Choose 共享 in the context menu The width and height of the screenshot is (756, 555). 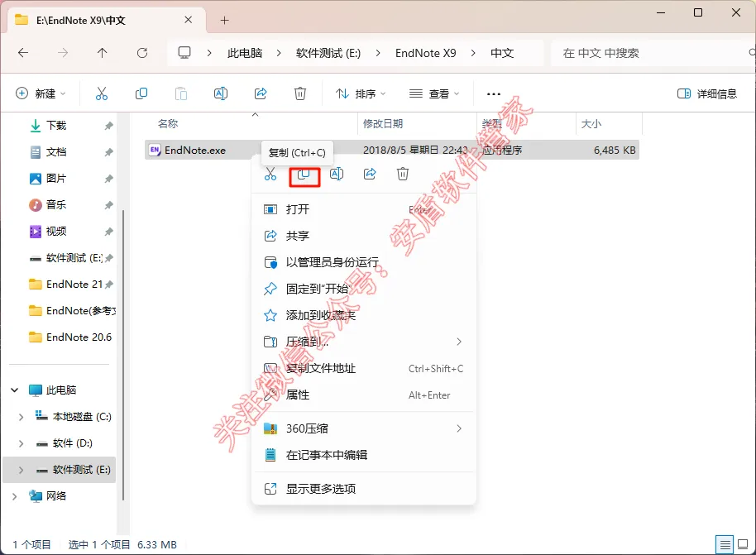(364, 236)
